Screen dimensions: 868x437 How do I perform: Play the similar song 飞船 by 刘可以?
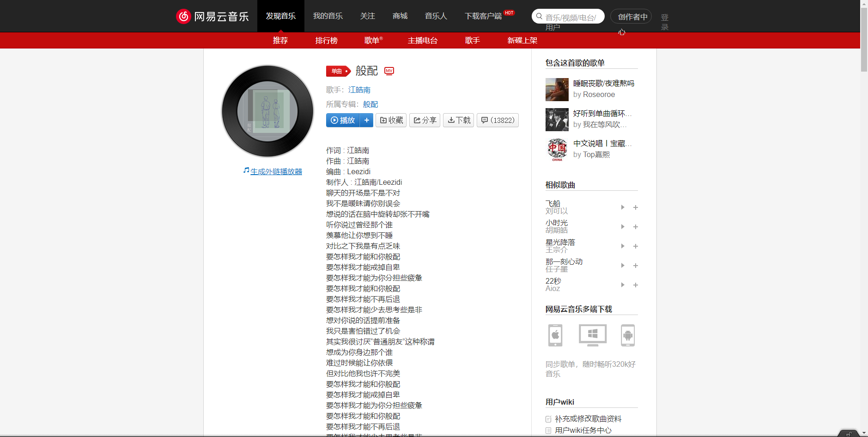tap(622, 207)
